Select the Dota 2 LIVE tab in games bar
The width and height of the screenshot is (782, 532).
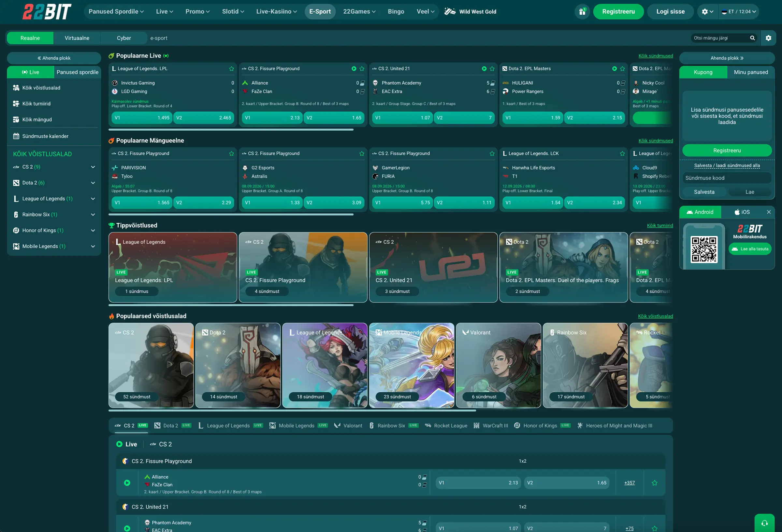tap(173, 426)
